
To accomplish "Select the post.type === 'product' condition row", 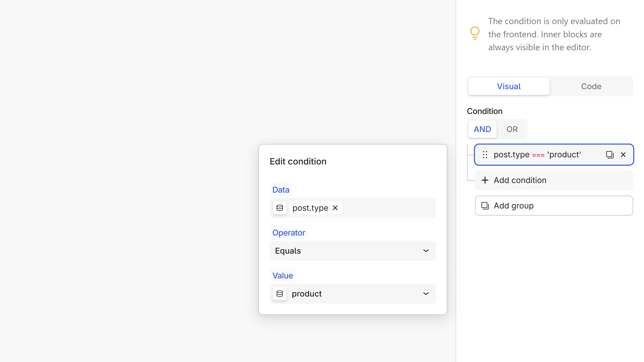I will click(x=554, y=155).
